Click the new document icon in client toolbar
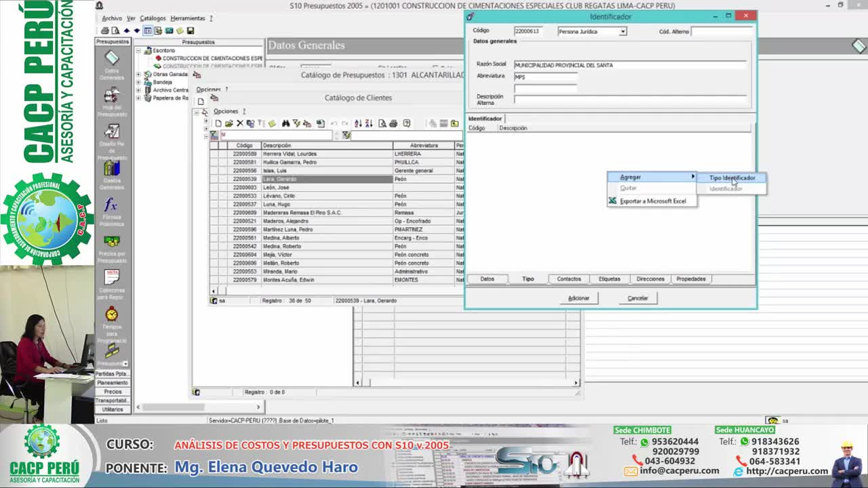Image resolution: width=868 pixels, height=488 pixels. 218,123
